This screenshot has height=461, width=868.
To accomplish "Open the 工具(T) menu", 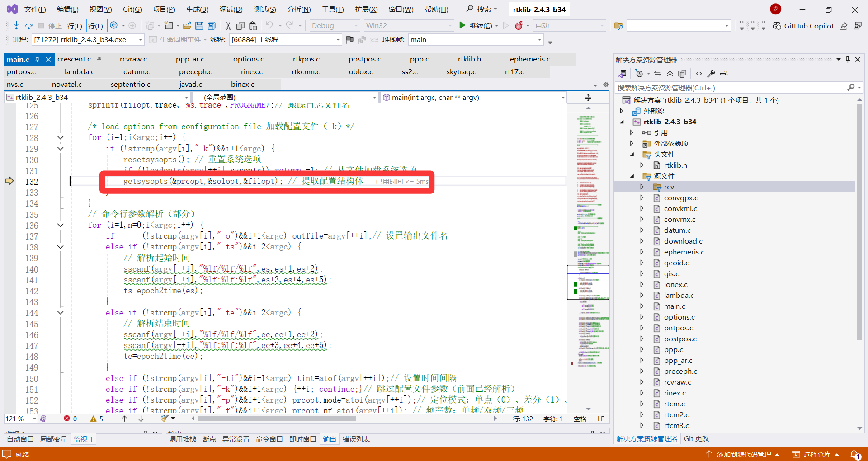I will coord(333,9).
